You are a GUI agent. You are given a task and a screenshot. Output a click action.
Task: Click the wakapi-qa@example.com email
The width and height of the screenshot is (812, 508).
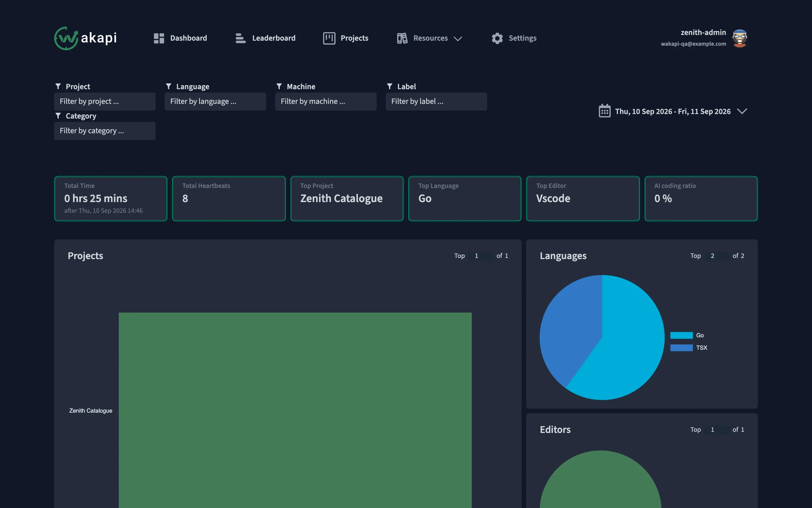693,44
